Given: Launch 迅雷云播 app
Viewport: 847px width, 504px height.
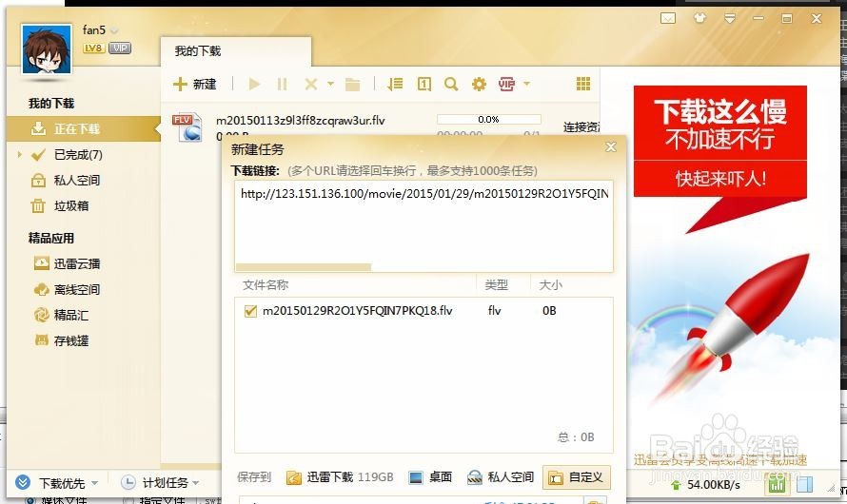Looking at the screenshot, I should (x=77, y=263).
